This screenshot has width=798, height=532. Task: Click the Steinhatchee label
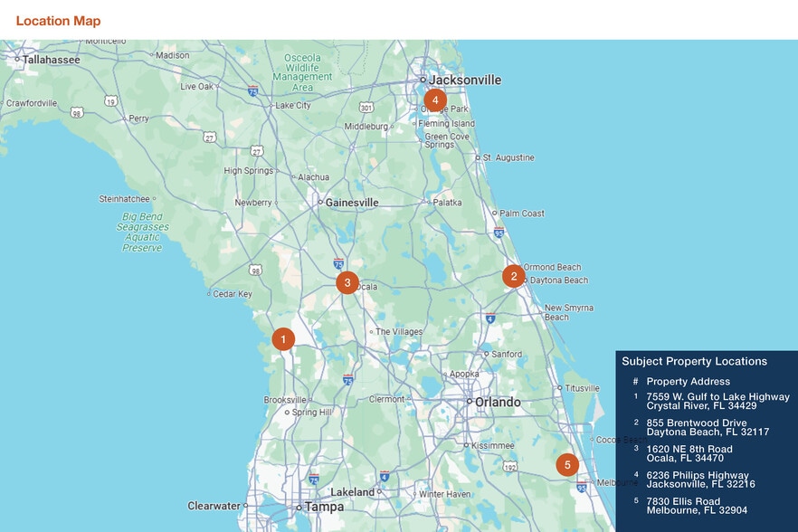[124, 199]
